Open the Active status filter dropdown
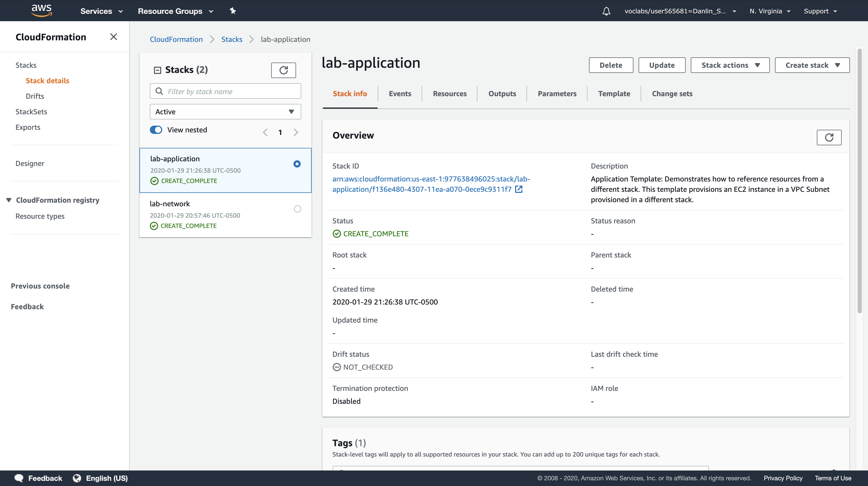 tap(225, 112)
